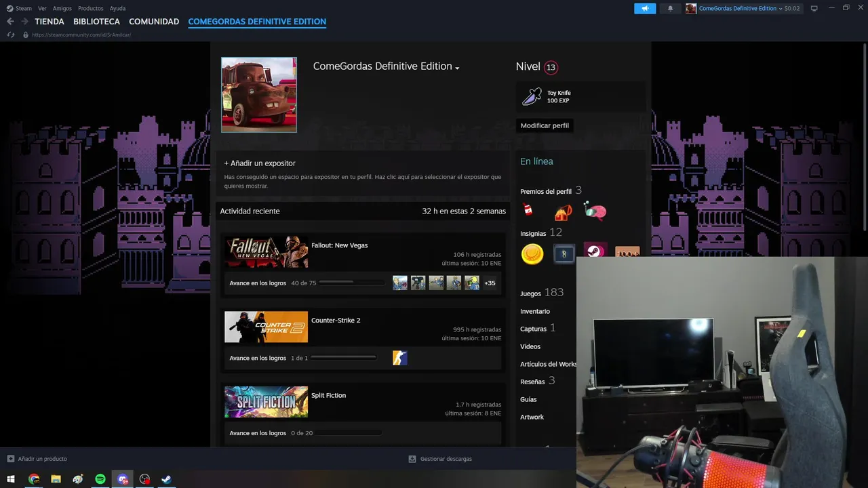This screenshot has width=868, height=488.
Task: Open the gold coin badge
Action: click(532, 254)
